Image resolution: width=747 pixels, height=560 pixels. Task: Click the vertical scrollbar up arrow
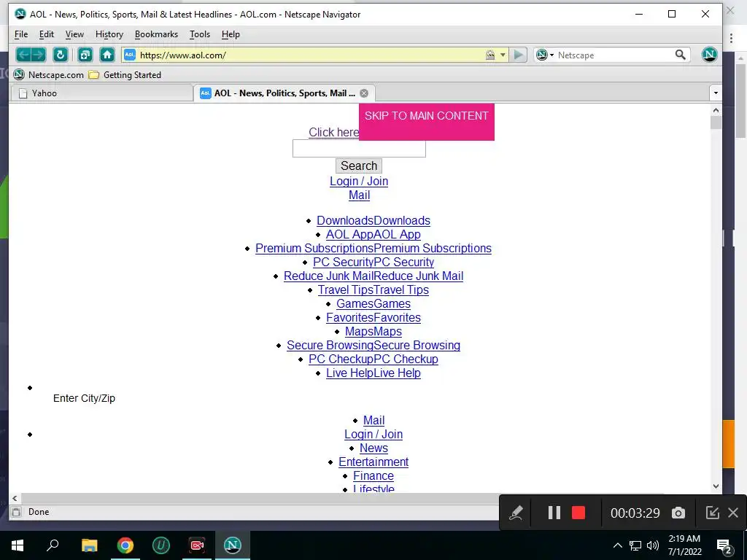pyautogui.click(x=716, y=111)
